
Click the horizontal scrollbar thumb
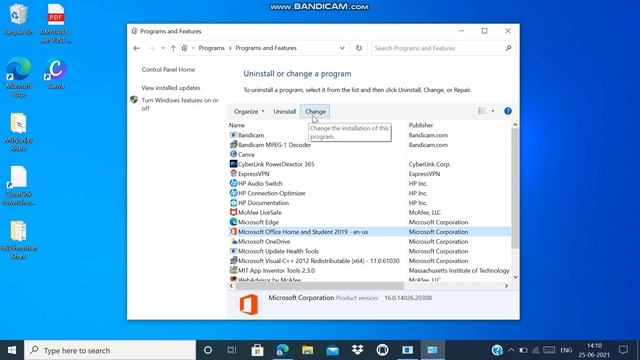click(319, 286)
